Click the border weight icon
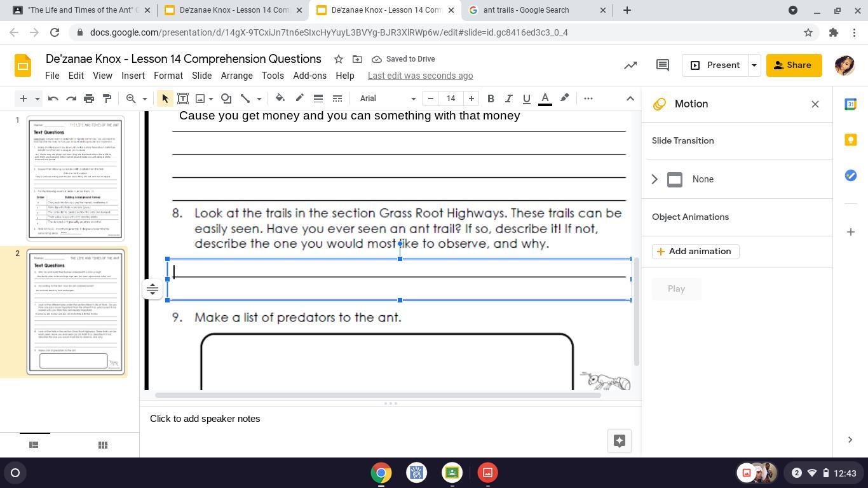The width and height of the screenshot is (868, 488). 318,98
